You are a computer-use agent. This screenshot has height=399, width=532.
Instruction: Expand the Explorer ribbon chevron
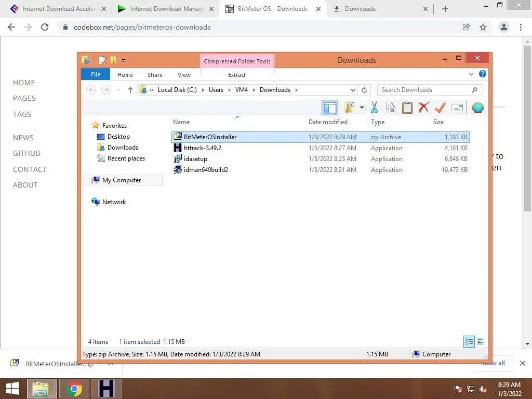click(x=471, y=74)
